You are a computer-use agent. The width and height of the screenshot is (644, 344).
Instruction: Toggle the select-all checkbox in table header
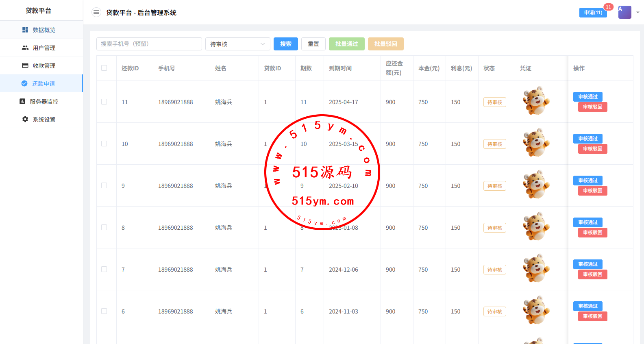104,68
